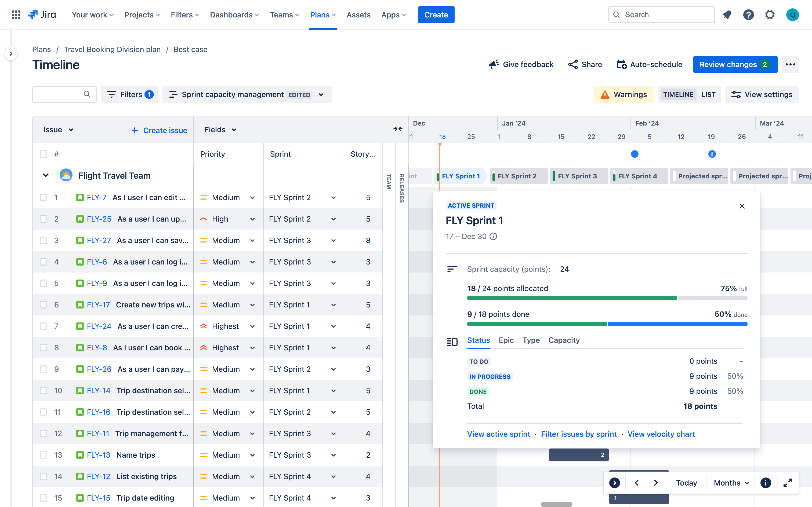Screen dimensions: 812x507
Task: Expand the Priority dropdown for FLY-6
Action: (x=253, y=262)
